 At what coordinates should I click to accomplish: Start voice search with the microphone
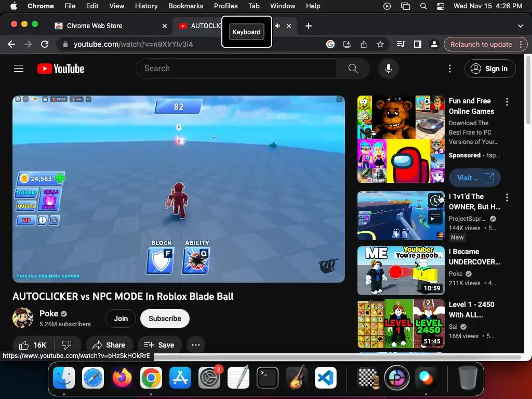pyautogui.click(x=389, y=69)
